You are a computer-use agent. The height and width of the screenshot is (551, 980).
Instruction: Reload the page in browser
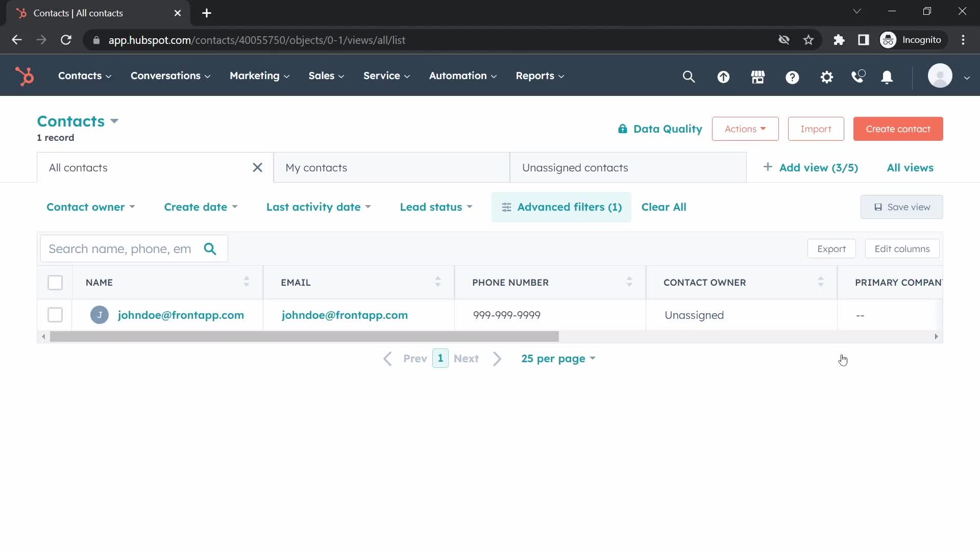click(66, 40)
